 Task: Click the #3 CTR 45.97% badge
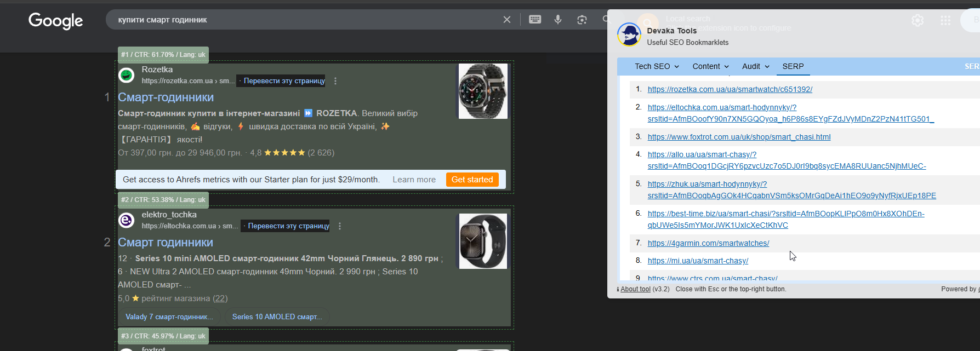pos(163,336)
